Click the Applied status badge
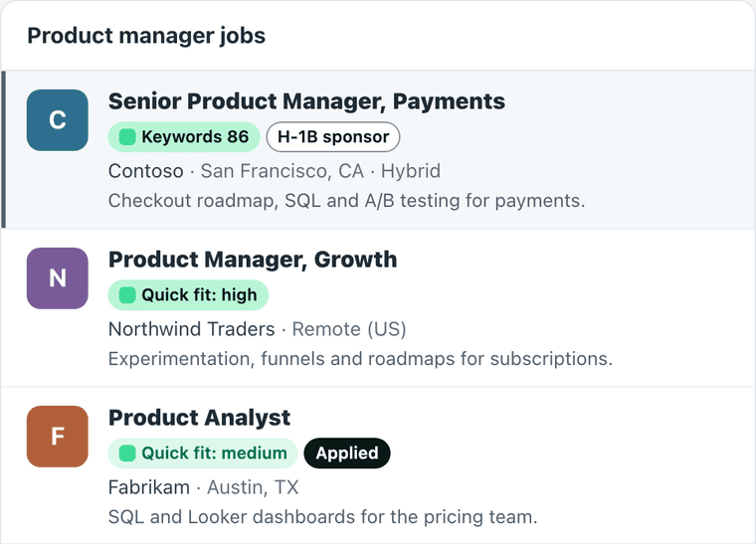 tap(347, 453)
